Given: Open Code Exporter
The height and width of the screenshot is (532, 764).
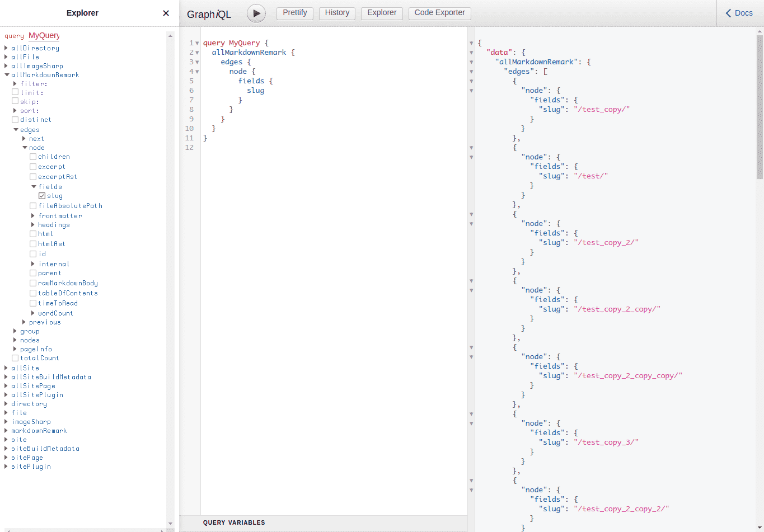Looking at the screenshot, I should point(439,13).
